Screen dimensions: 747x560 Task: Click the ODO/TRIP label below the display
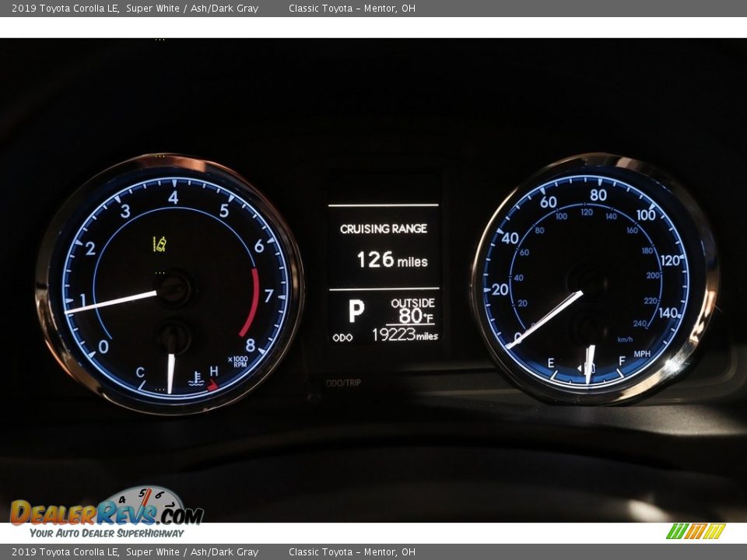pyautogui.click(x=343, y=383)
